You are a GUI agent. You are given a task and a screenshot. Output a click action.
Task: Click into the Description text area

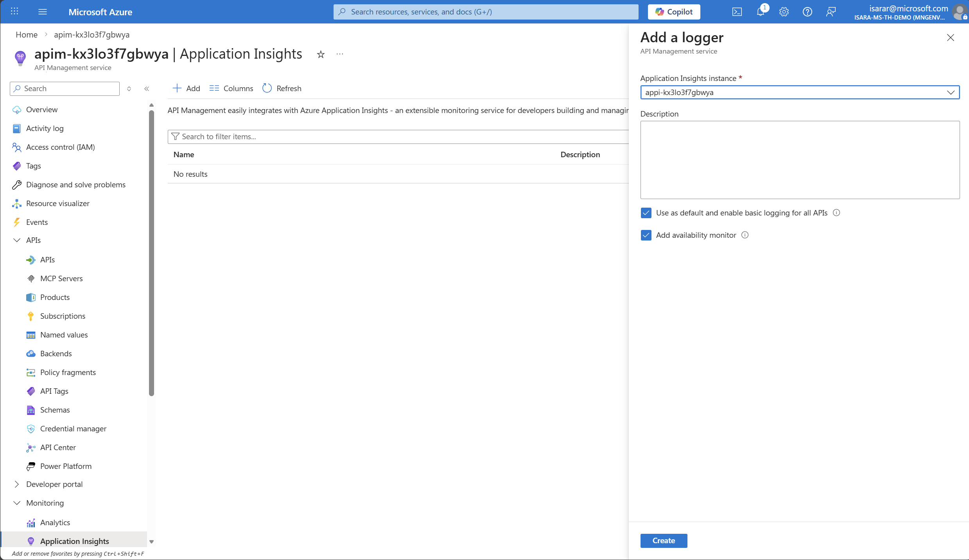coord(800,160)
